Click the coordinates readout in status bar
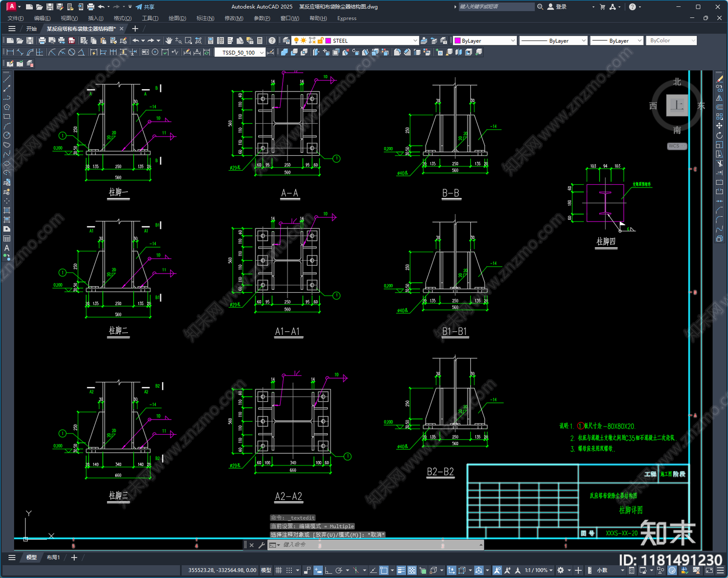The image size is (728, 578). (x=222, y=570)
